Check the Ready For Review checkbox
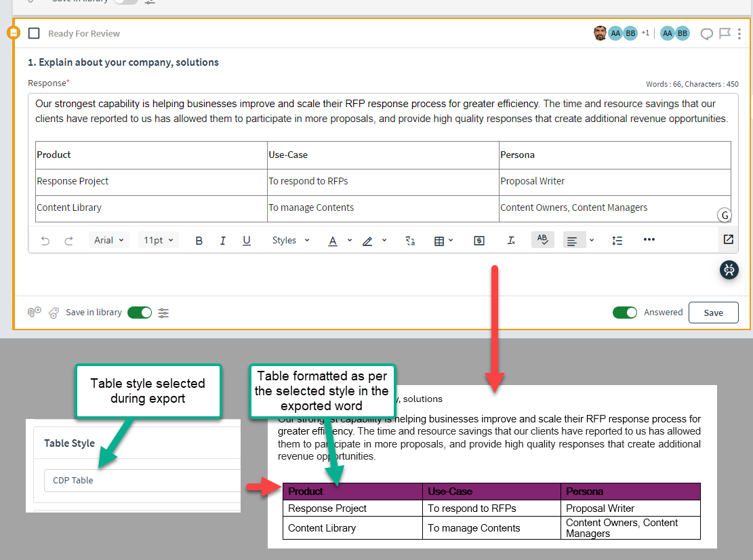 pyautogui.click(x=33, y=33)
